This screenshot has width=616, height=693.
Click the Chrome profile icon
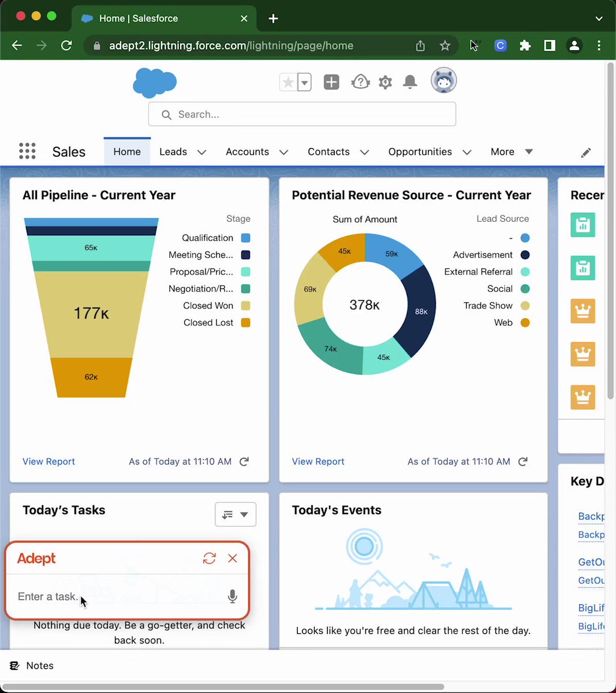pos(574,46)
